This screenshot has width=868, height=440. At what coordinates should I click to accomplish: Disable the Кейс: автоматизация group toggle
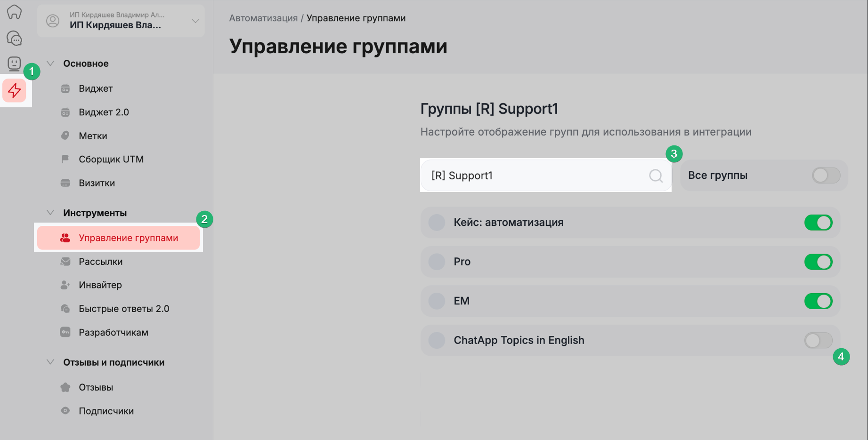pos(818,223)
